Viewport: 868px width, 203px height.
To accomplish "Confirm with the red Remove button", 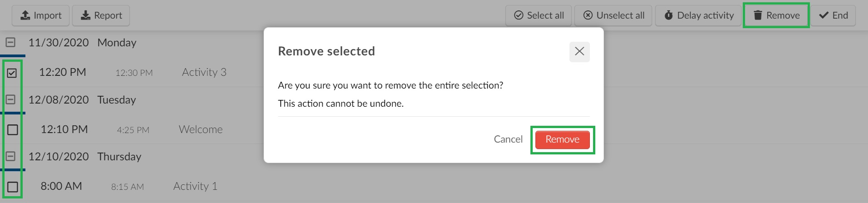I will [x=562, y=139].
